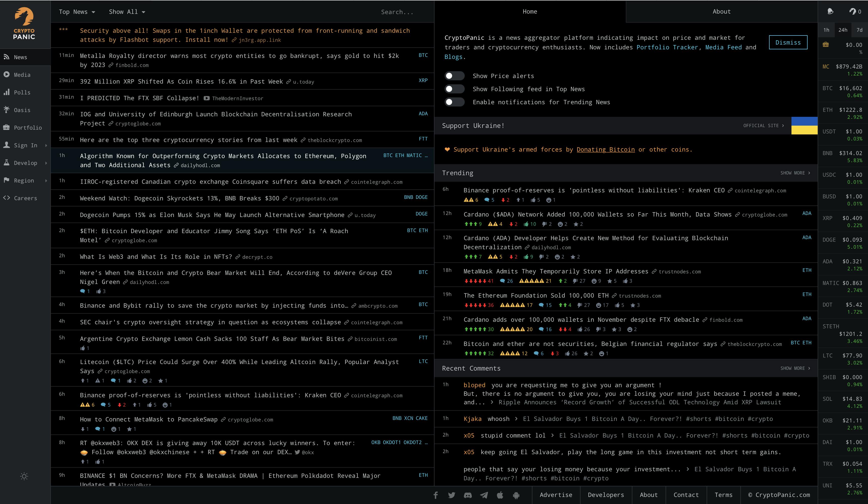The height and width of the screenshot is (504, 868).
Task: Select the 24h price change tab
Action: click(843, 30)
